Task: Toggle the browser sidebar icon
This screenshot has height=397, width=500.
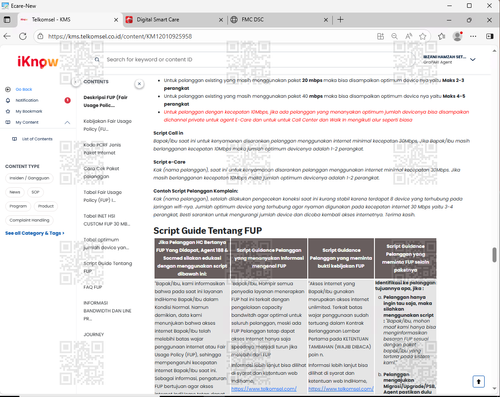Action: pos(489,36)
